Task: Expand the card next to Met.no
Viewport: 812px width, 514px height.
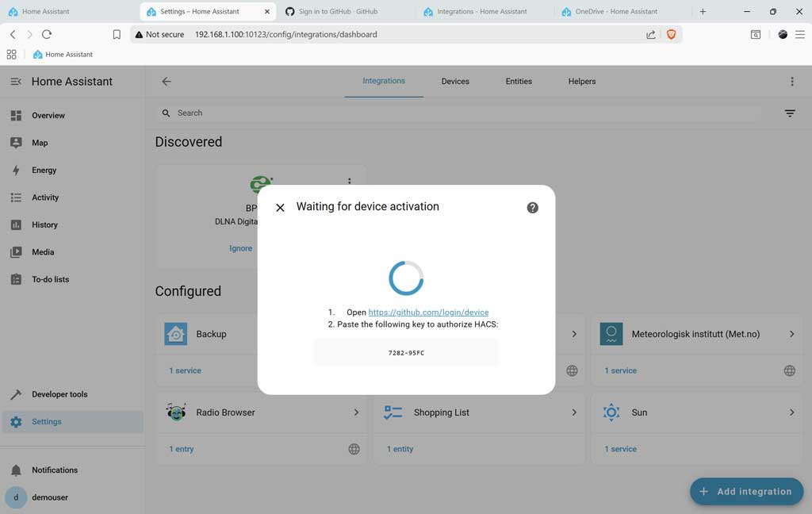Action: (574, 334)
